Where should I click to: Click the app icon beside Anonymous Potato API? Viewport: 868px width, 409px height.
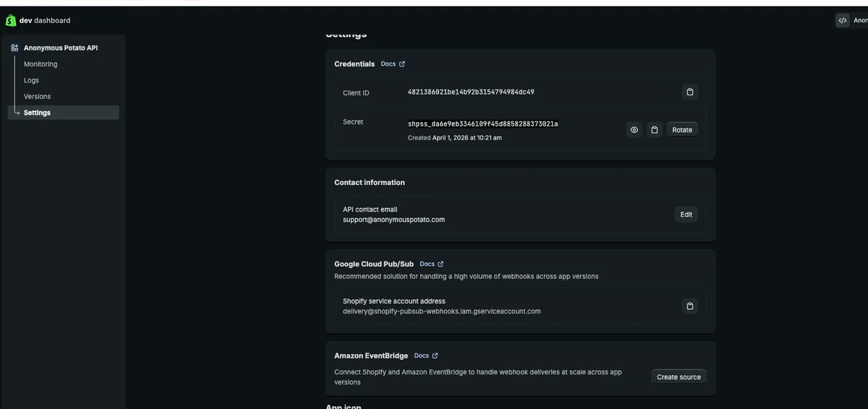coord(14,48)
